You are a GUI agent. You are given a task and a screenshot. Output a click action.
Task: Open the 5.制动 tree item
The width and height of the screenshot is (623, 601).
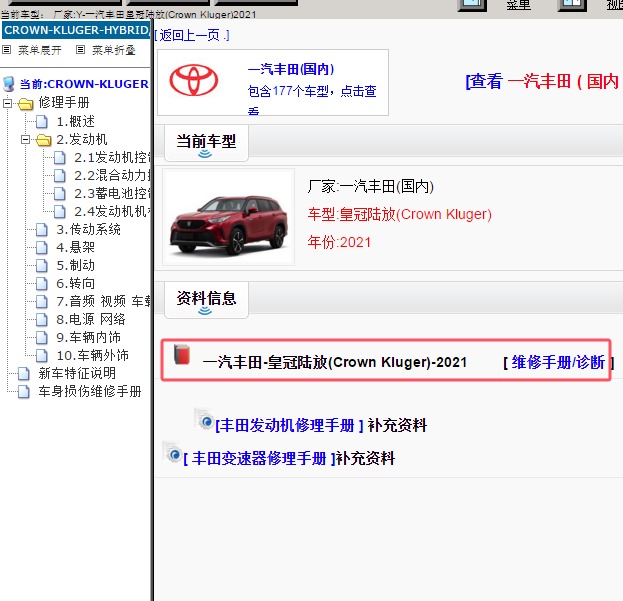(x=75, y=266)
